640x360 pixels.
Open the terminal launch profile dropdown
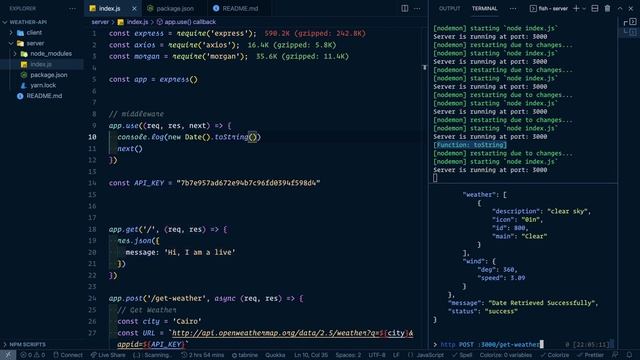click(584, 8)
